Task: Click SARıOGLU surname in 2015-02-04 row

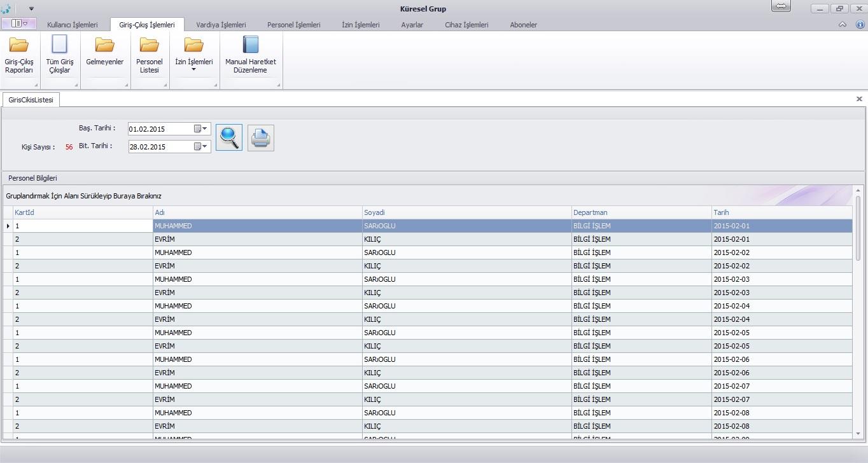Action: (467, 306)
